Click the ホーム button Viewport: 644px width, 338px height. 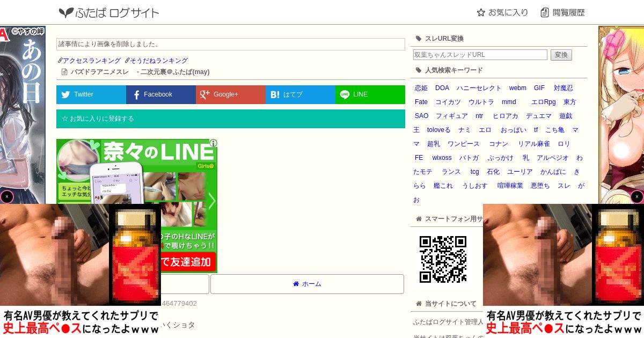(x=307, y=284)
